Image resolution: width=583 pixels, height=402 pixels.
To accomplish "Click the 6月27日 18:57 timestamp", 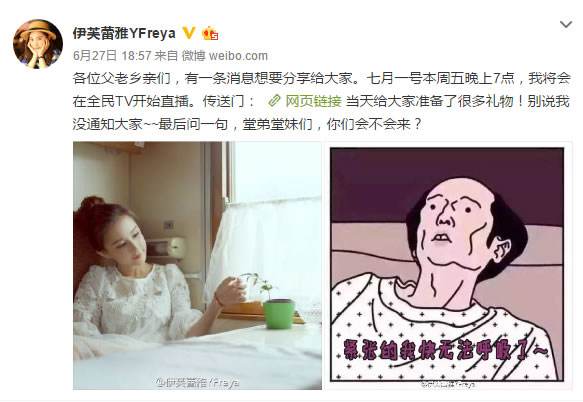I will (x=112, y=56).
